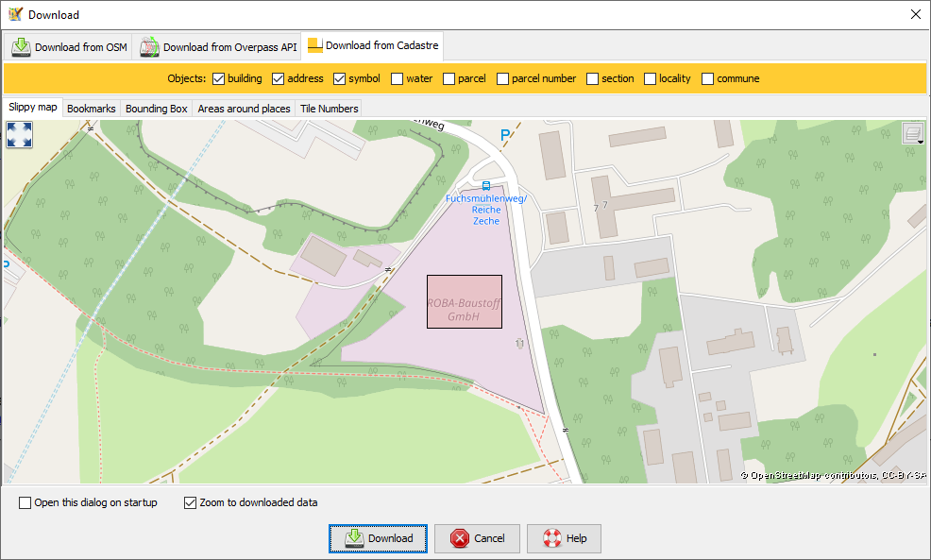Click the red X icon on Cancel
This screenshot has height=560, width=931.
pyautogui.click(x=460, y=538)
